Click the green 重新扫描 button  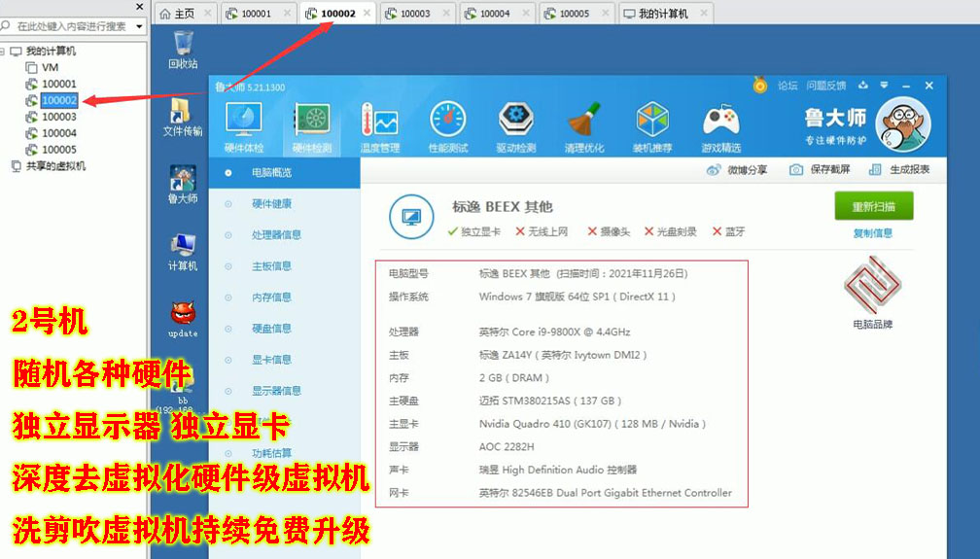tap(874, 206)
